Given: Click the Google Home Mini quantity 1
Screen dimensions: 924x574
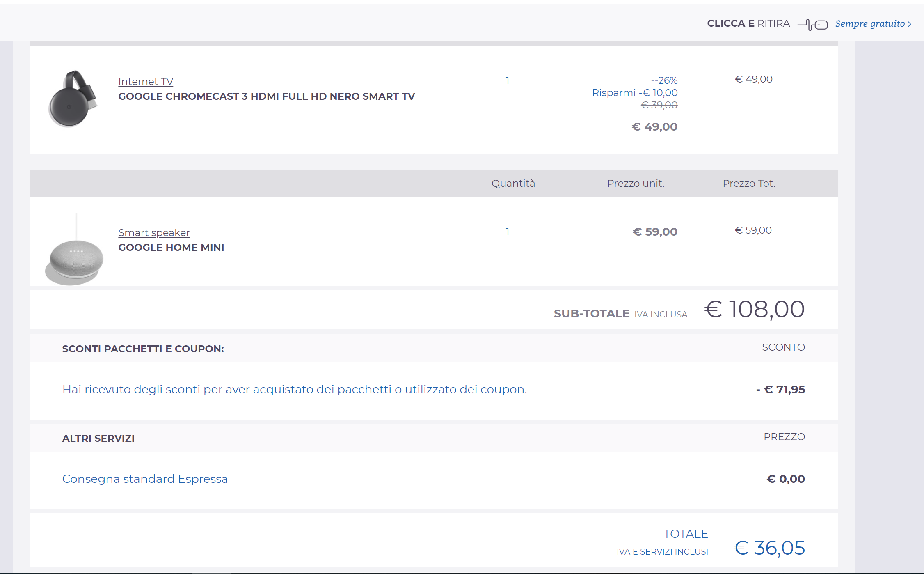Looking at the screenshot, I should coord(508,232).
